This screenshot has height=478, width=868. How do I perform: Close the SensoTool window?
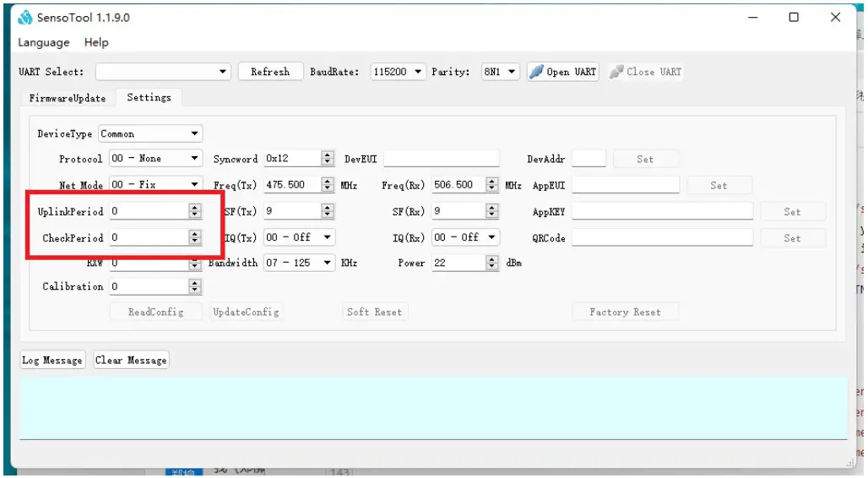click(835, 17)
